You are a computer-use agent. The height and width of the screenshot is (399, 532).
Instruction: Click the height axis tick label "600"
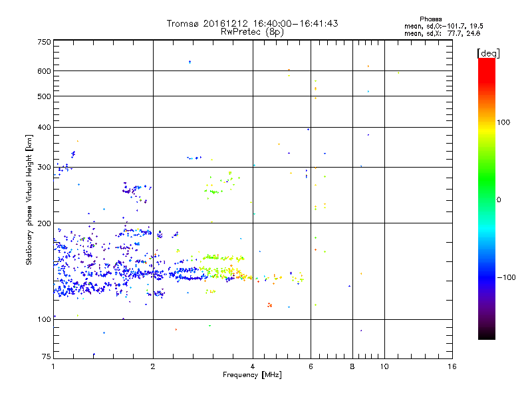(x=45, y=71)
